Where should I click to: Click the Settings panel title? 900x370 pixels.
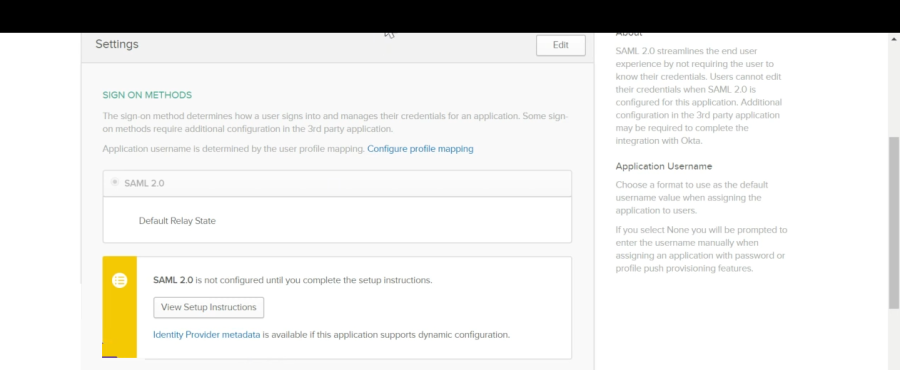[117, 44]
